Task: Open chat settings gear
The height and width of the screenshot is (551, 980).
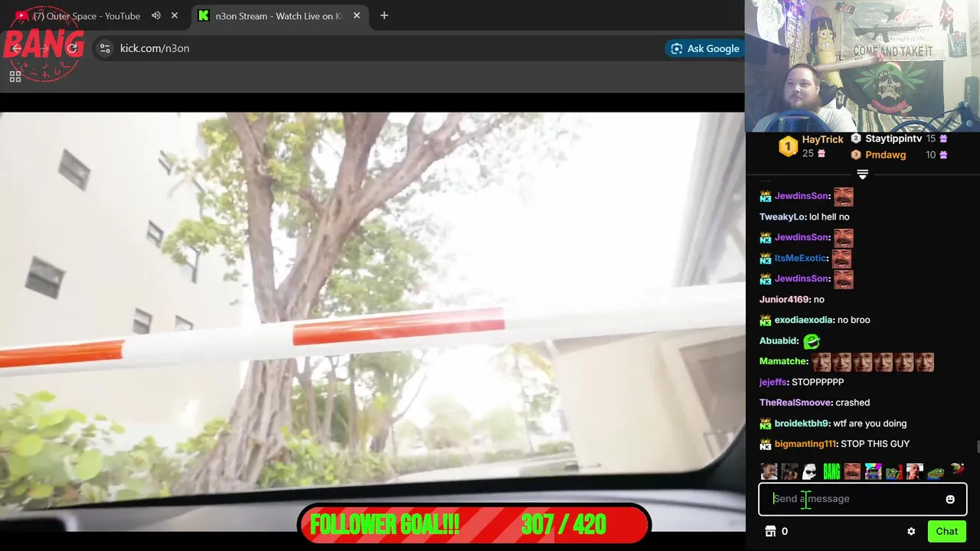Action: (x=911, y=531)
